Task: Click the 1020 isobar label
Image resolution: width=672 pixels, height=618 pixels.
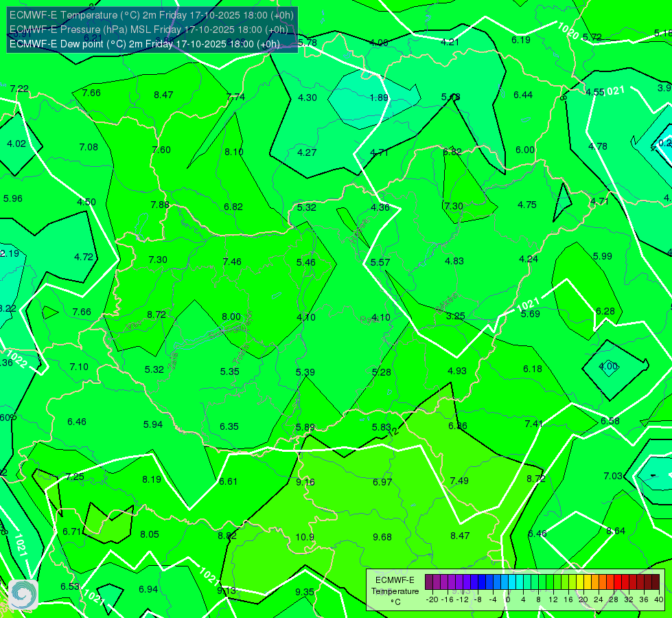Action: pyautogui.click(x=568, y=31)
